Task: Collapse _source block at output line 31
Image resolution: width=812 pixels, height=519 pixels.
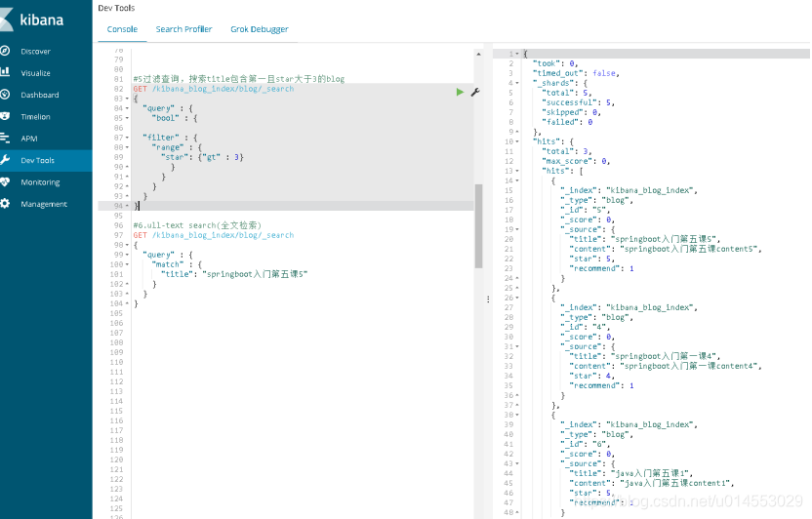Action: pos(517,346)
